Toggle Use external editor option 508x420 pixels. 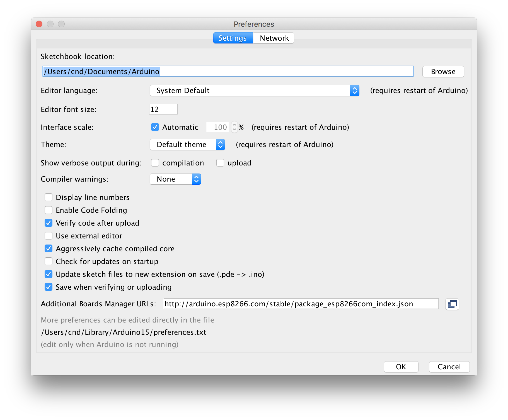(49, 236)
